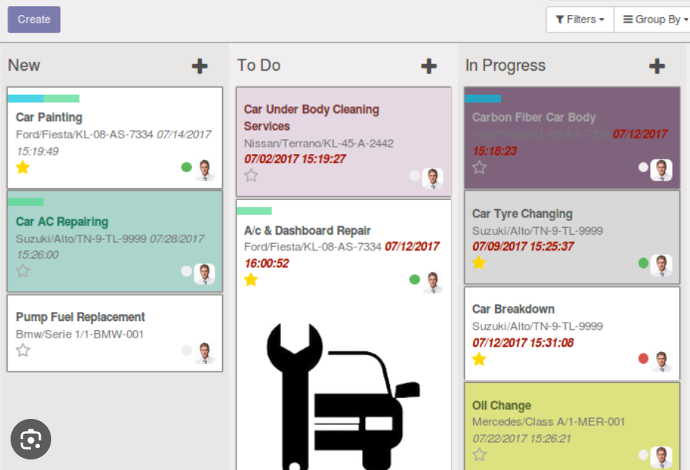Click the Create button
The width and height of the screenshot is (690, 470).
point(34,19)
